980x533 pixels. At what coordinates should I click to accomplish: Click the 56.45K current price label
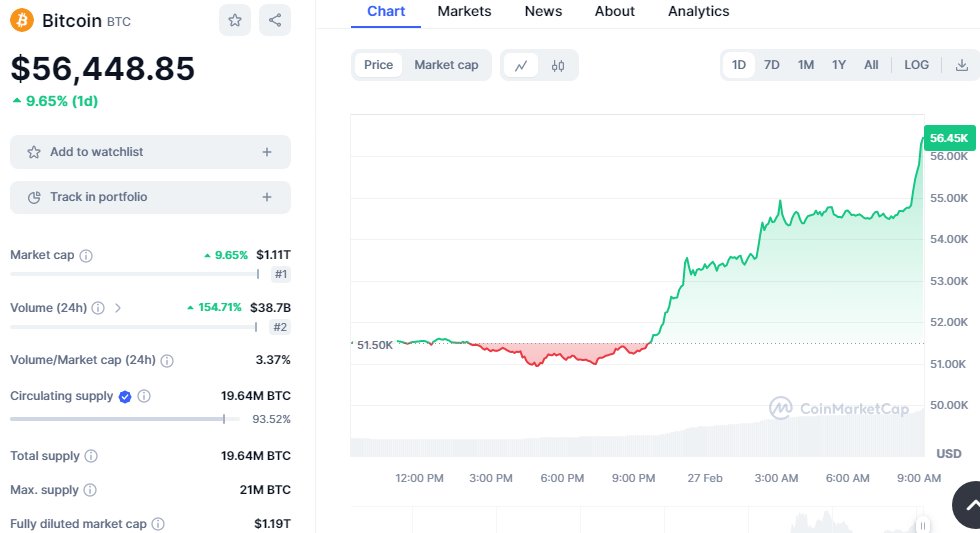pyautogui.click(x=949, y=138)
